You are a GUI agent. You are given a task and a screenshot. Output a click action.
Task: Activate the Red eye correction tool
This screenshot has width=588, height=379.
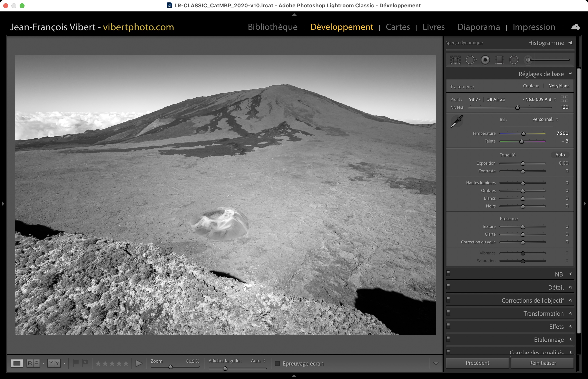pos(485,60)
